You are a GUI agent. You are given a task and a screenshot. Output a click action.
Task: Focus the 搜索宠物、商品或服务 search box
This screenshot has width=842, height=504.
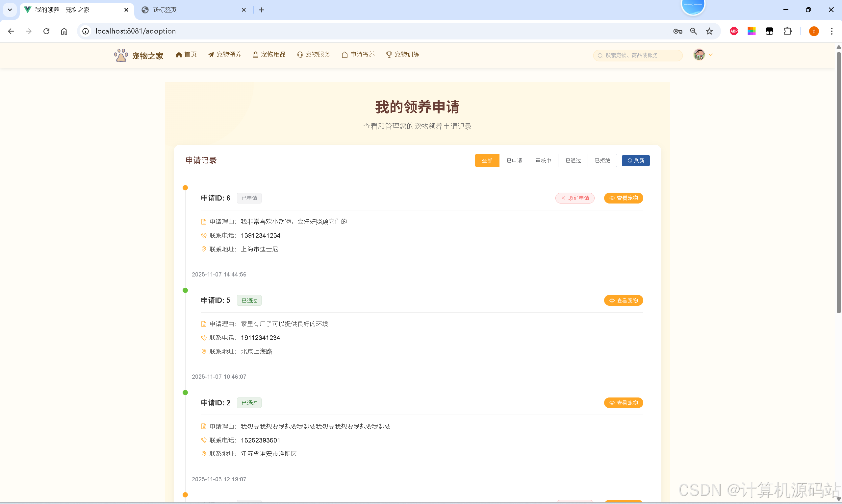(638, 55)
